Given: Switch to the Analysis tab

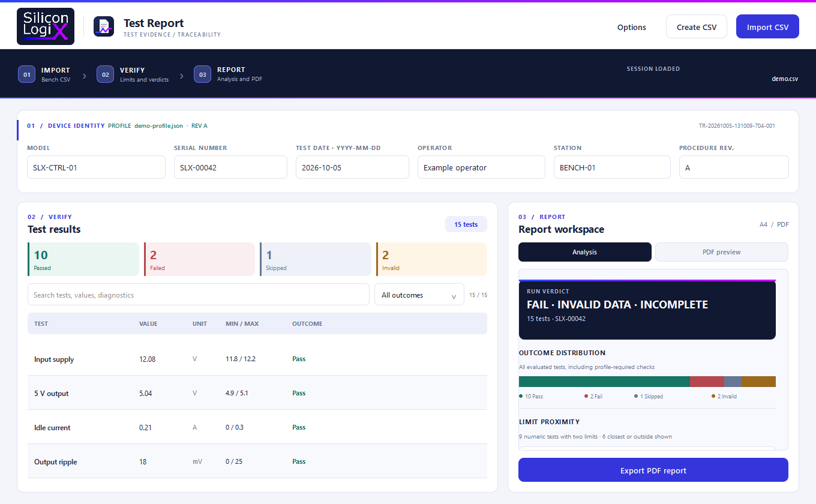Looking at the screenshot, I should pos(585,252).
